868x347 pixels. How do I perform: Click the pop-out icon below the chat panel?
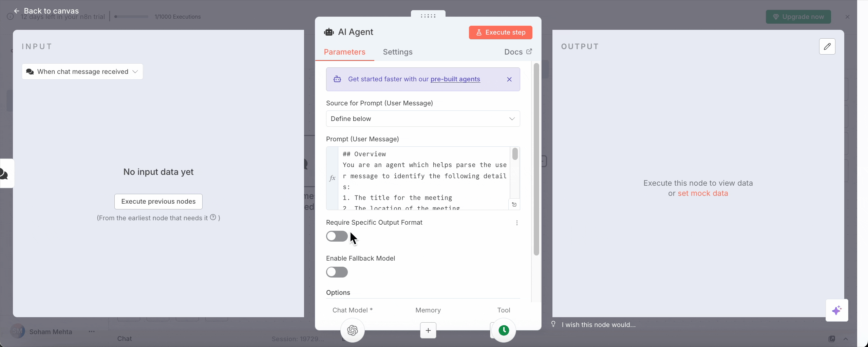click(x=832, y=339)
